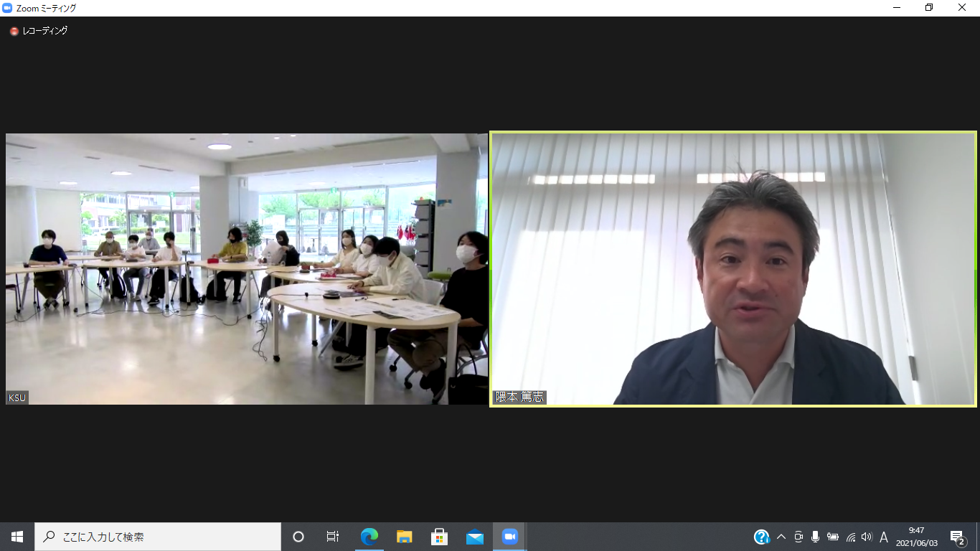Open Microsoft Store from taskbar

click(x=439, y=537)
